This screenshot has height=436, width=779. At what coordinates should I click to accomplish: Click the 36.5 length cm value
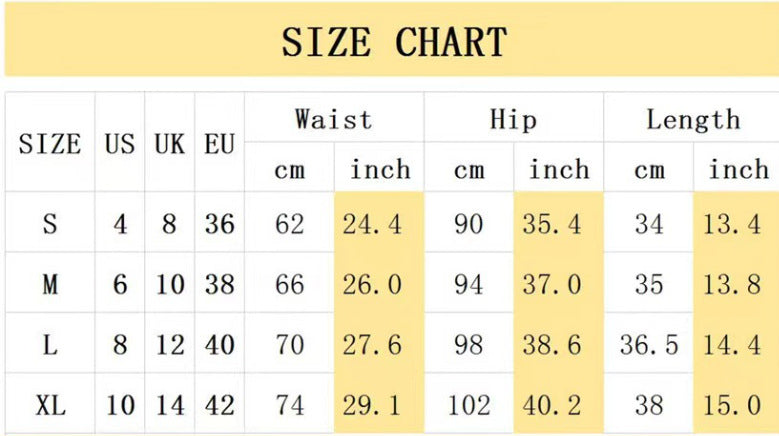click(x=649, y=346)
